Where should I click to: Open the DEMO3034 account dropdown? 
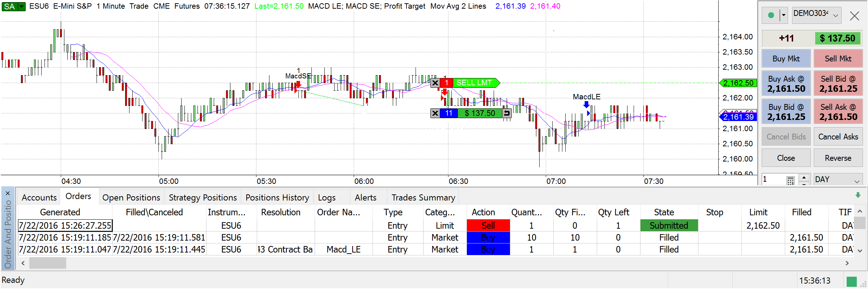pos(816,15)
